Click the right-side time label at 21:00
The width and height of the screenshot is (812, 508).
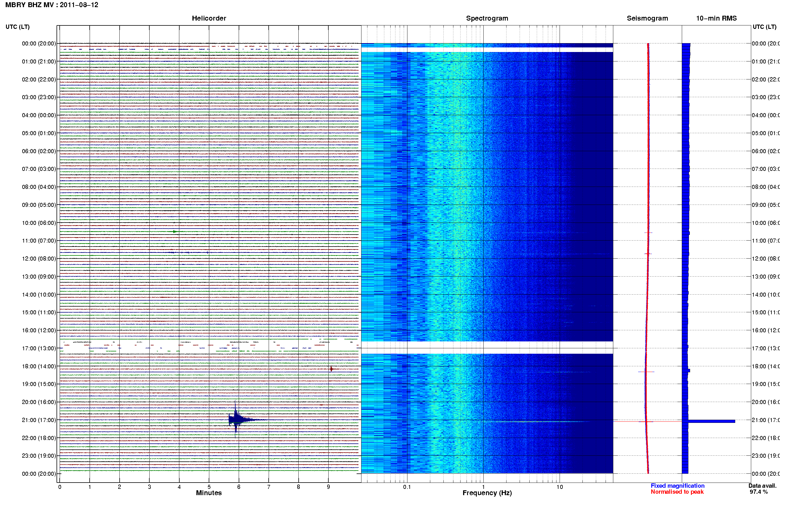pyautogui.click(x=765, y=420)
